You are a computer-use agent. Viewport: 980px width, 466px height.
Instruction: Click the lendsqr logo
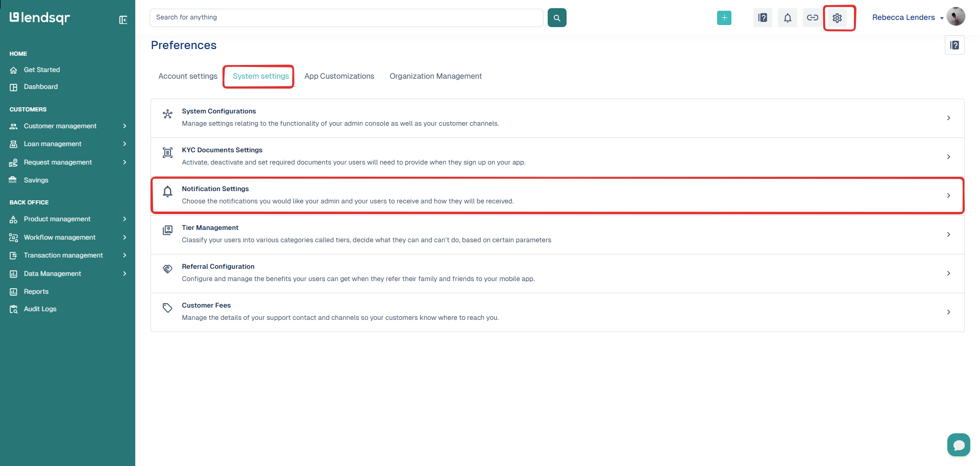[40, 18]
